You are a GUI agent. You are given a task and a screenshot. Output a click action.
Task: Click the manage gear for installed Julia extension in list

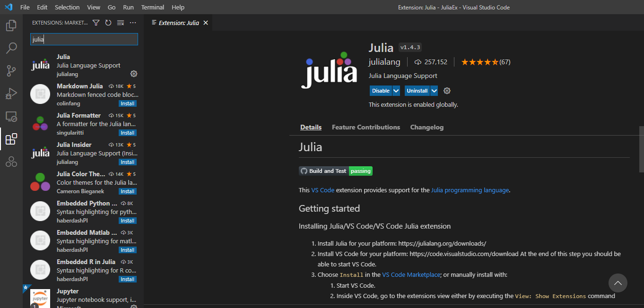[x=134, y=74]
